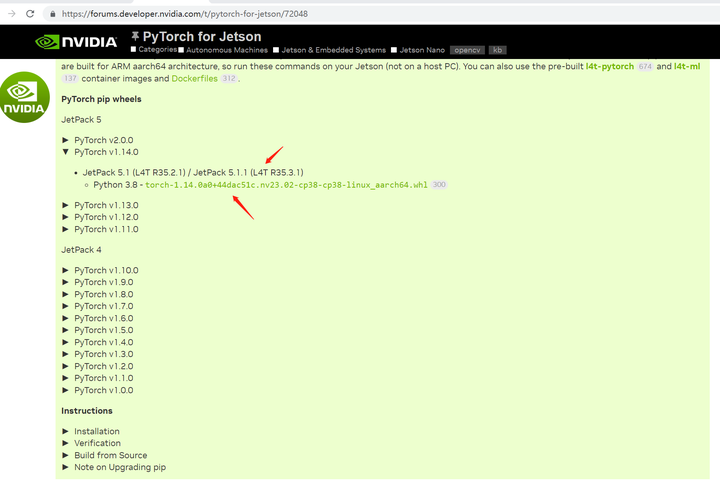Download the torch-1.14.0a0 aarch64 wheel file
Screen dimensions: 720x491
tap(286, 185)
